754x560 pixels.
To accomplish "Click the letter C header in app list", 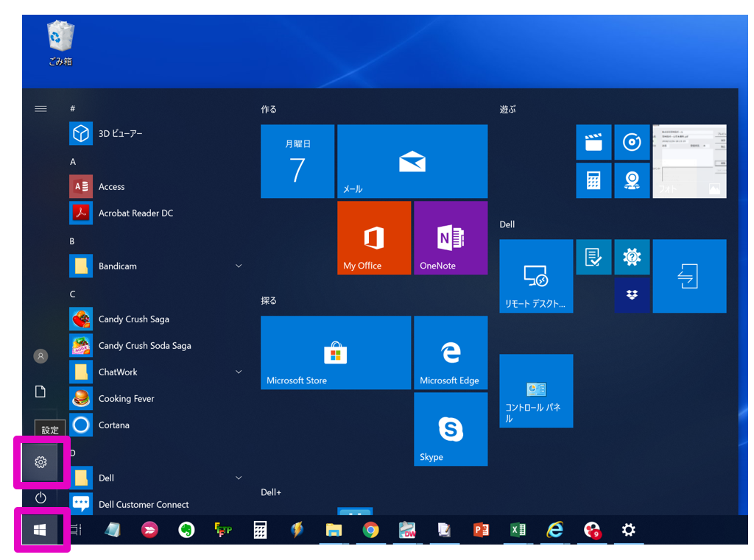I will tap(72, 294).
